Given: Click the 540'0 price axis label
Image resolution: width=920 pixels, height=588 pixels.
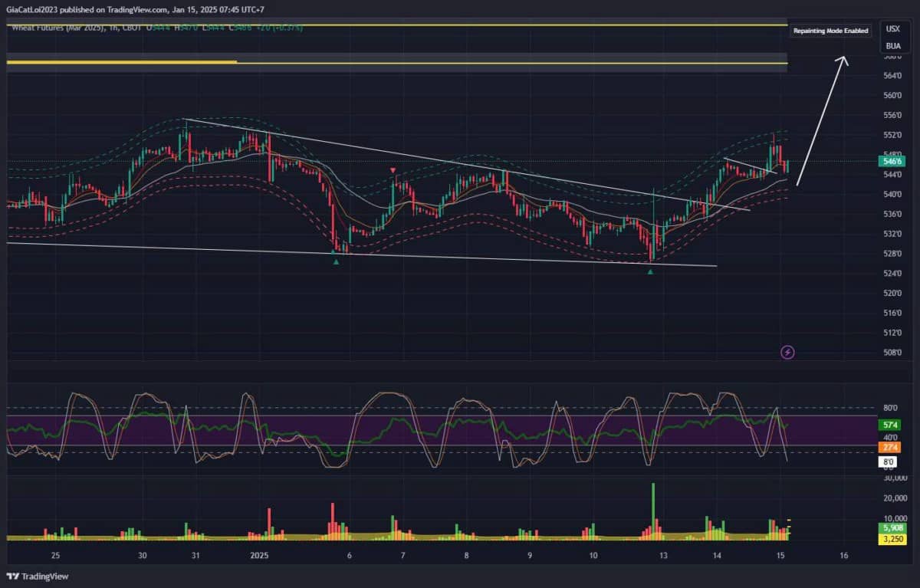Looking at the screenshot, I should (892, 194).
